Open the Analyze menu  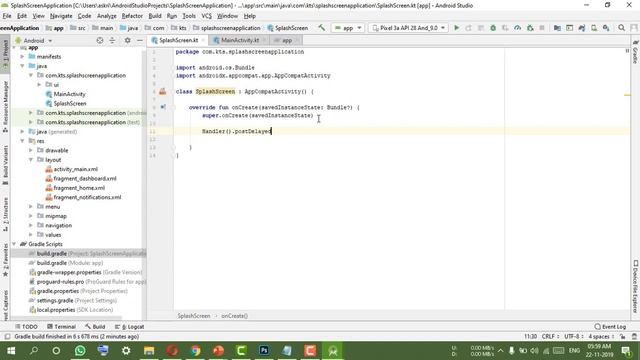coord(107,16)
